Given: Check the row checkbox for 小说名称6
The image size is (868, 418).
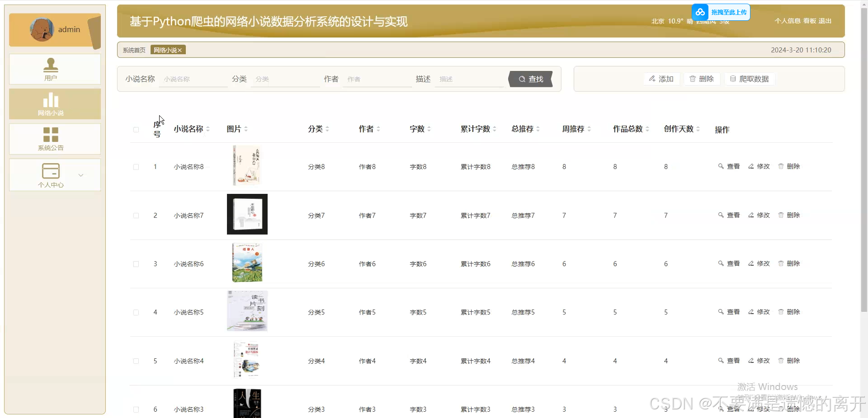Looking at the screenshot, I should [x=136, y=264].
